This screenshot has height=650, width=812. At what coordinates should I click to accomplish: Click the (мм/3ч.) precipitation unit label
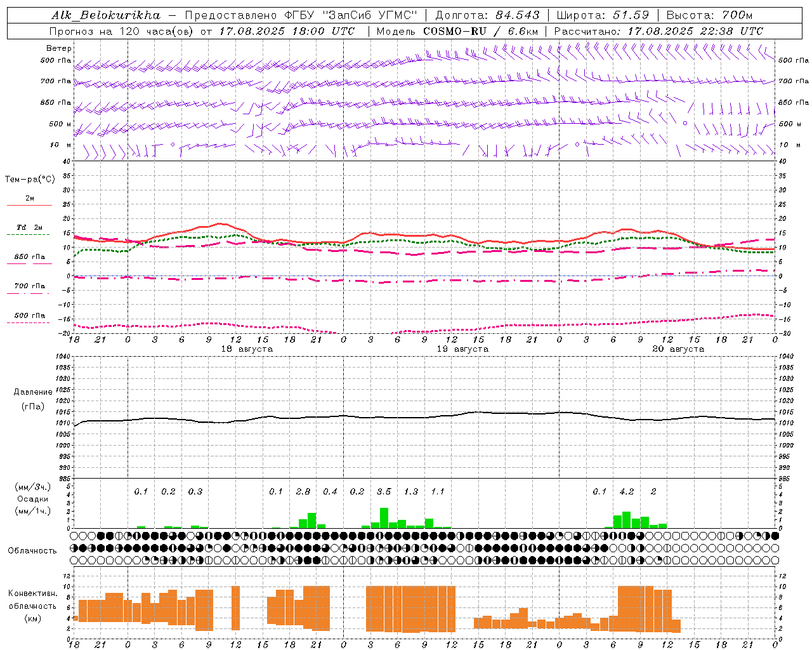(x=33, y=487)
